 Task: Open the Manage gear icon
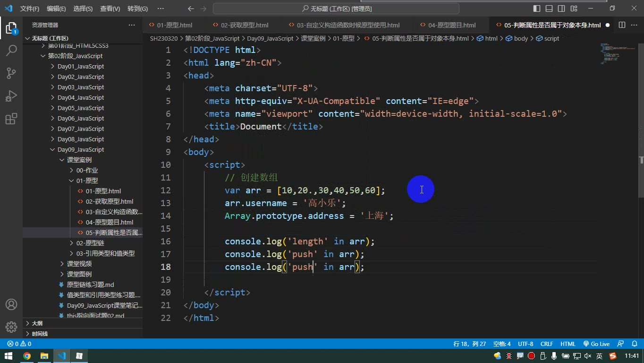tap(11, 327)
